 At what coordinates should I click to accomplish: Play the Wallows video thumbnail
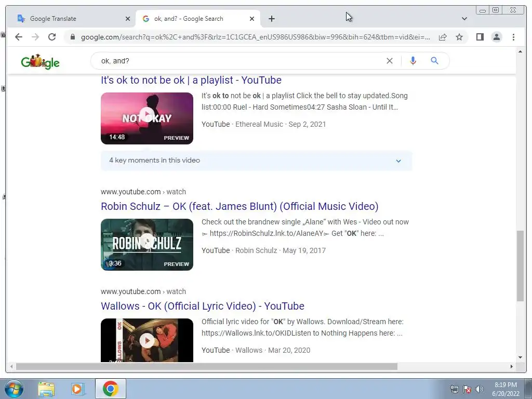[x=147, y=340]
